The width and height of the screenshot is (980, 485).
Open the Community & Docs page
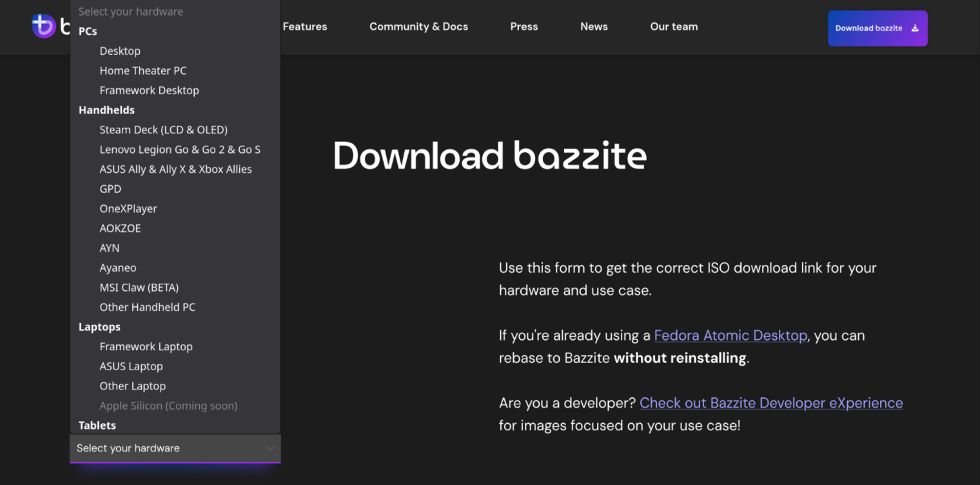(x=418, y=26)
